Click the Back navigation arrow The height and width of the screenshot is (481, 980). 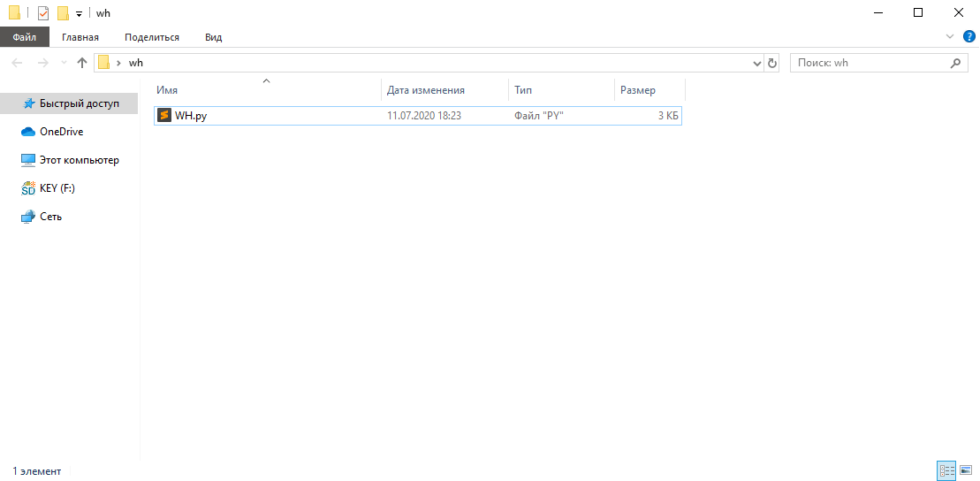pyautogui.click(x=18, y=63)
